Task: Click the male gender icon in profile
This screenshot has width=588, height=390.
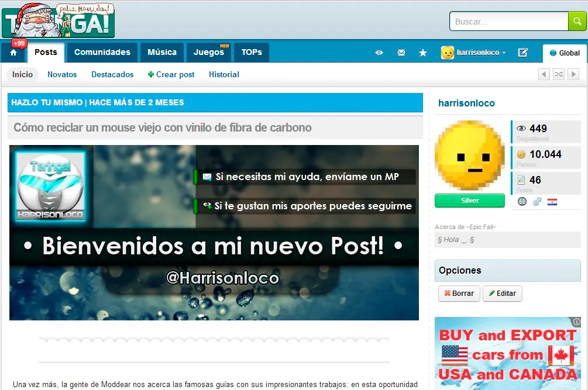Action: pyautogui.click(x=537, y=202)
